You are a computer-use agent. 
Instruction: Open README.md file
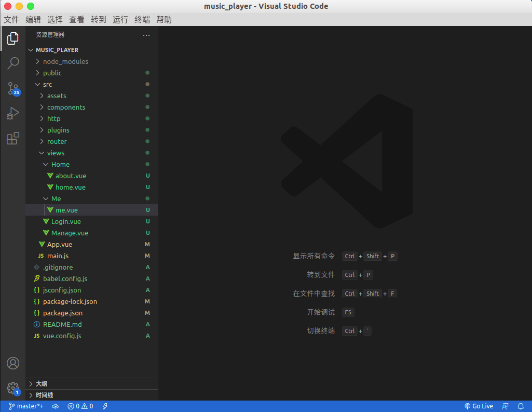pyautogui.click(x=92, y=324)
